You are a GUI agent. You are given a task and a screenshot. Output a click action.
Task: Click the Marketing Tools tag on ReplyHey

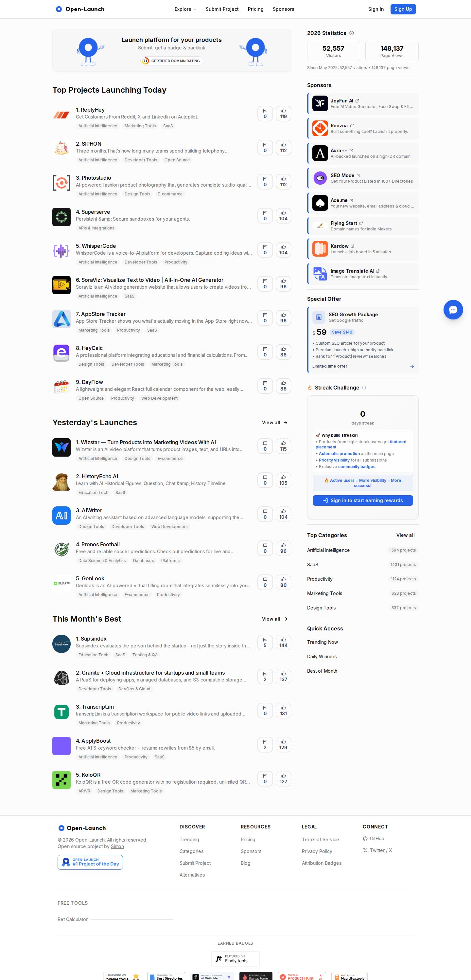coord(140,126)
